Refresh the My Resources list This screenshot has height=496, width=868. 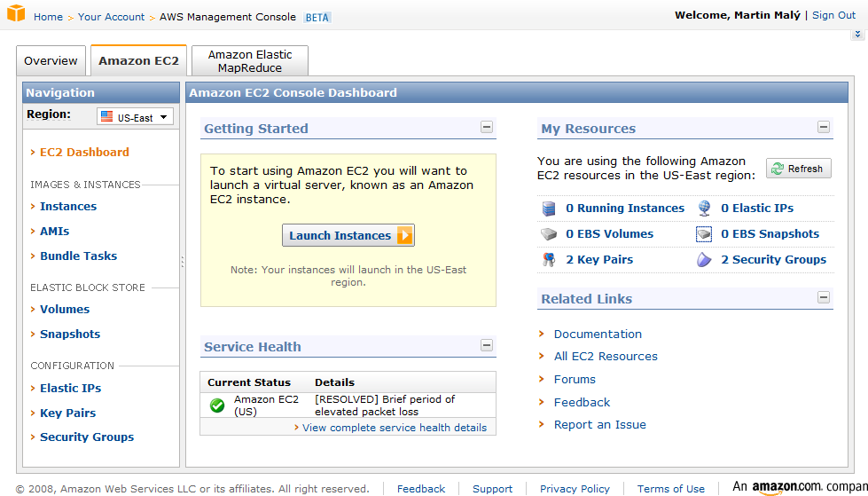798,169
